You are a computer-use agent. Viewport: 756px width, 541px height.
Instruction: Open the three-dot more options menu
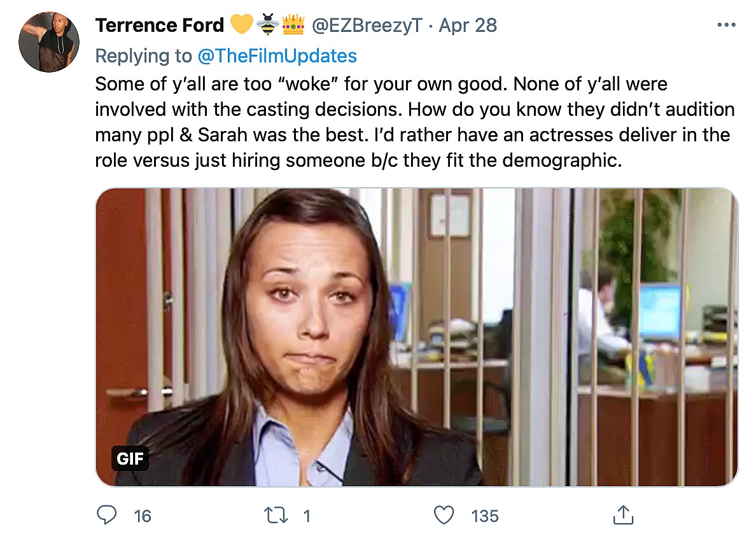[725, 25]
